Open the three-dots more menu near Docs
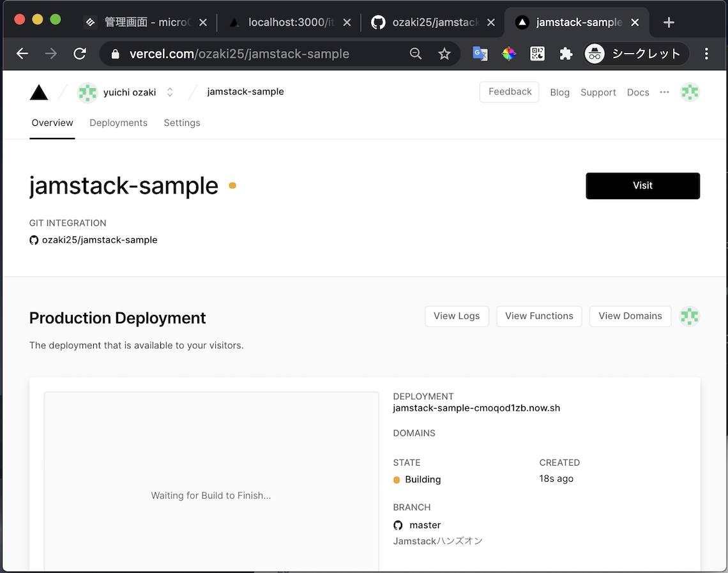Screen dimensions: 728x573 tap(664, 92)
